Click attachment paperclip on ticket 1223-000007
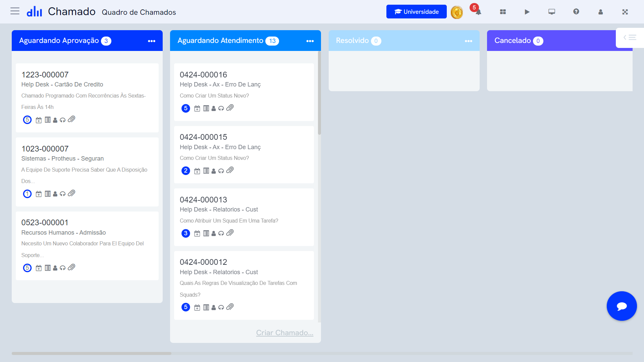644x362 pixels. pos(71,119)
